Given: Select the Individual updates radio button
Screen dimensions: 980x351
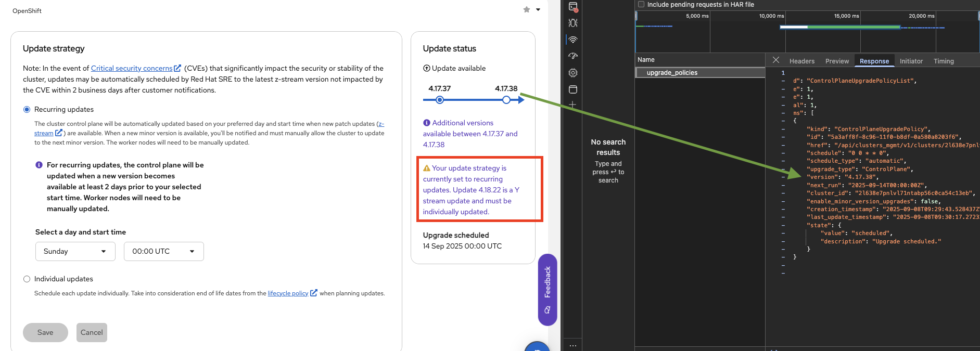Looking at the screenshot, I should pos(27,279).
